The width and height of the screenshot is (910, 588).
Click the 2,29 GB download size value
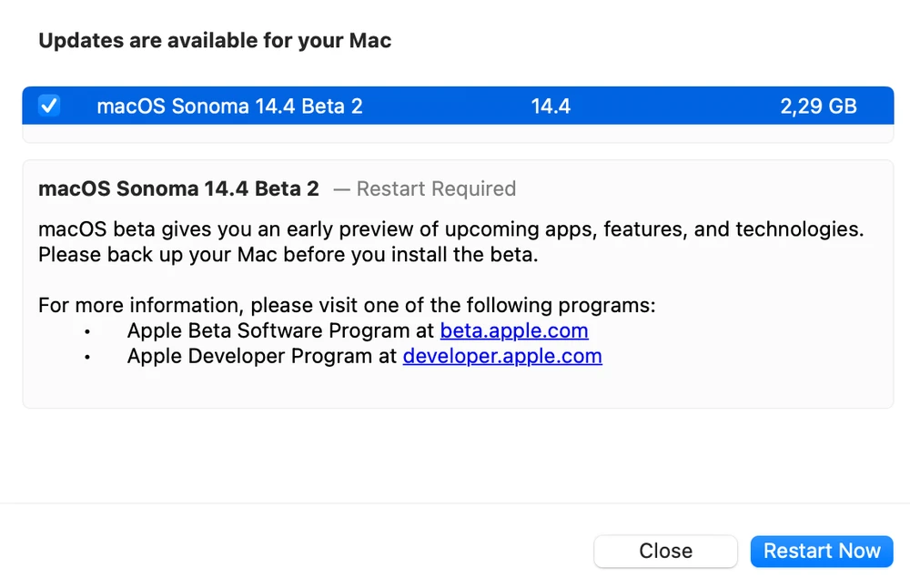pyautogui.click(x=818, y=106)
